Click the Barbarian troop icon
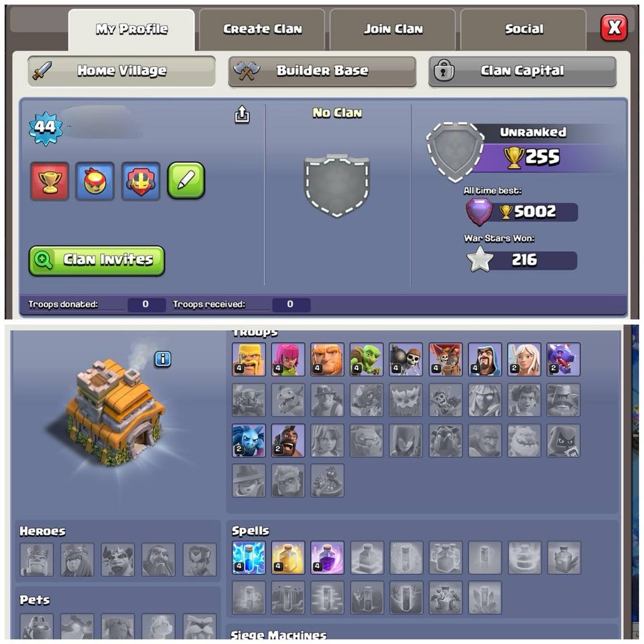Viewport: 644px width, 644px height. point(249,360)
